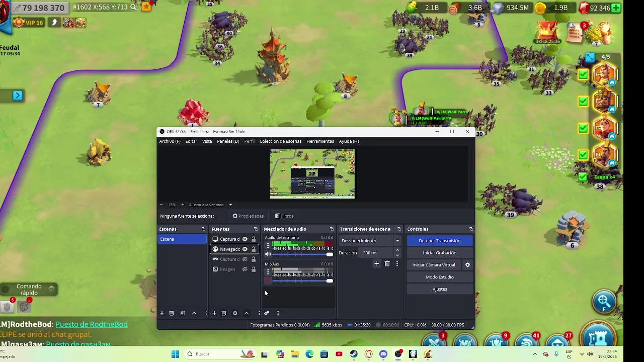Open the preview scaling dropdown arrow
The height and width of the screenshot is (362, 644).
point(230,205)
